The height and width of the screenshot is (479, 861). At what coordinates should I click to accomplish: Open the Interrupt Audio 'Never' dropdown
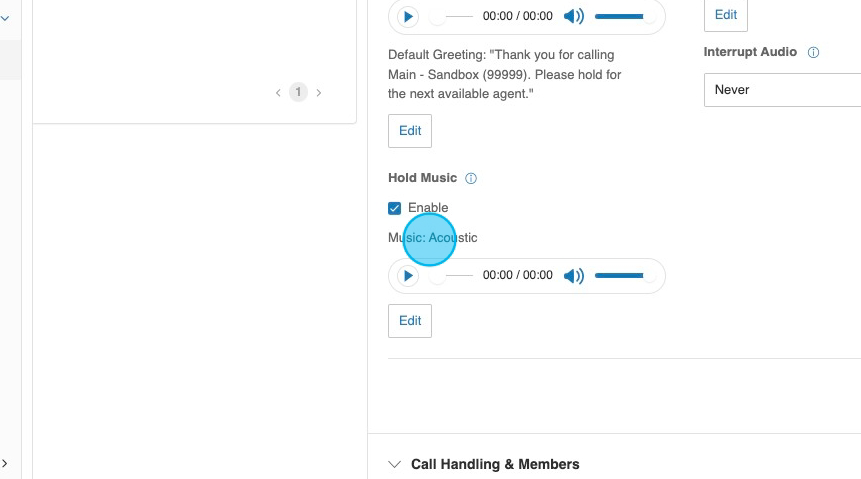coord(782,90)
